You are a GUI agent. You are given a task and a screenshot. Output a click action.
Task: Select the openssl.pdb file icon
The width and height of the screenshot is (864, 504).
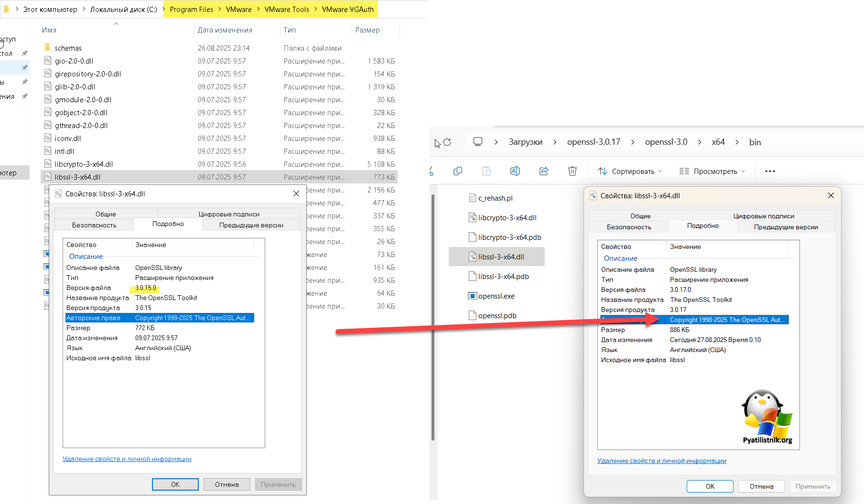click(472, 315)
